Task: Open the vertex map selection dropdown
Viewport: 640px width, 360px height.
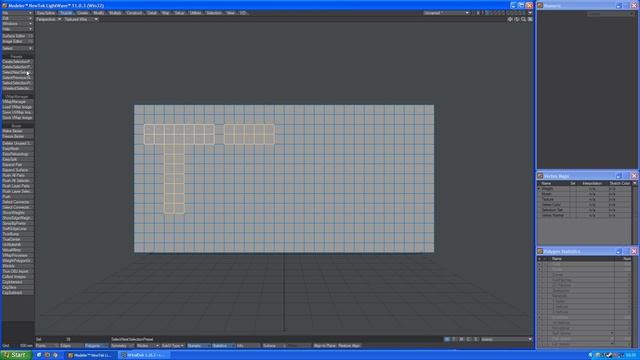Action: pyautogui.click(x=507, y=339)
